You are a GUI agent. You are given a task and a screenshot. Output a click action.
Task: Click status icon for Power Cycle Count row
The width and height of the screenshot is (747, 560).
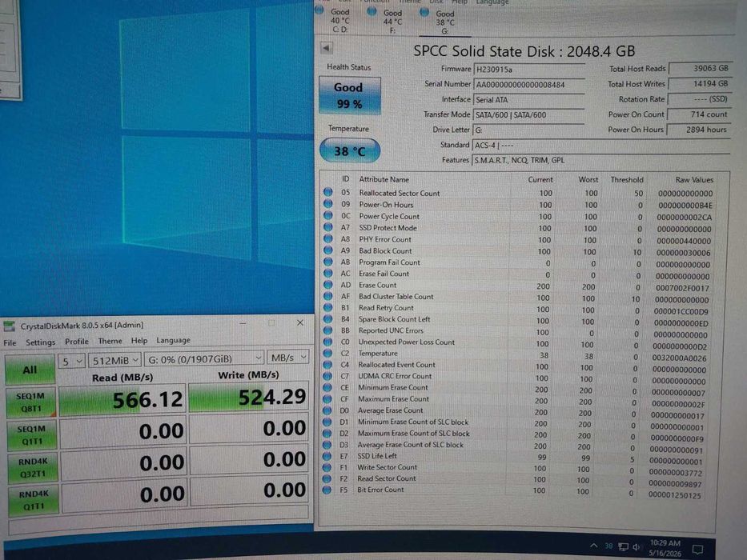(x=328, y=215)
